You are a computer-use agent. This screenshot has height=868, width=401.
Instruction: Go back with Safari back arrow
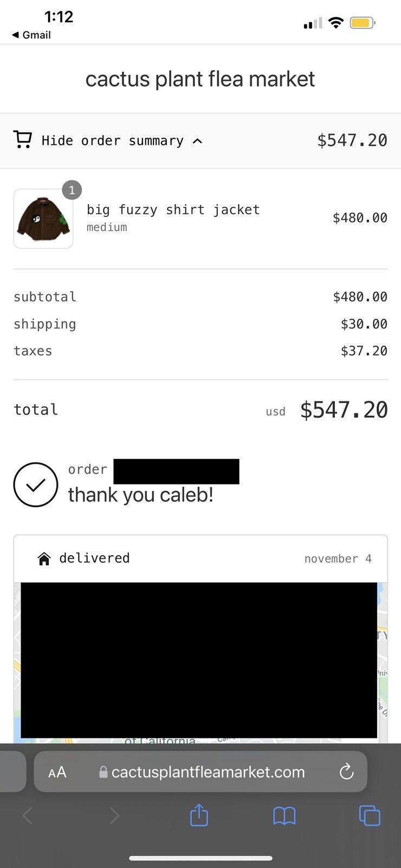[28, 815]
